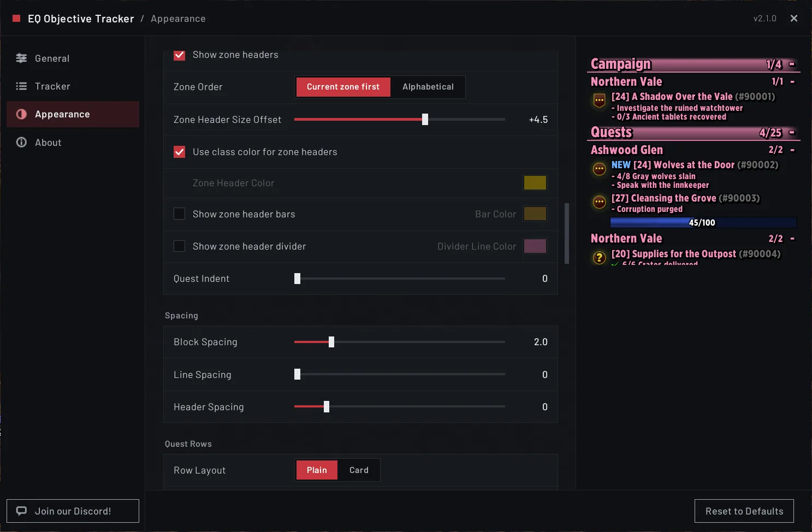Click the red EQ Objective Tracker logo square

pos(16,19)
